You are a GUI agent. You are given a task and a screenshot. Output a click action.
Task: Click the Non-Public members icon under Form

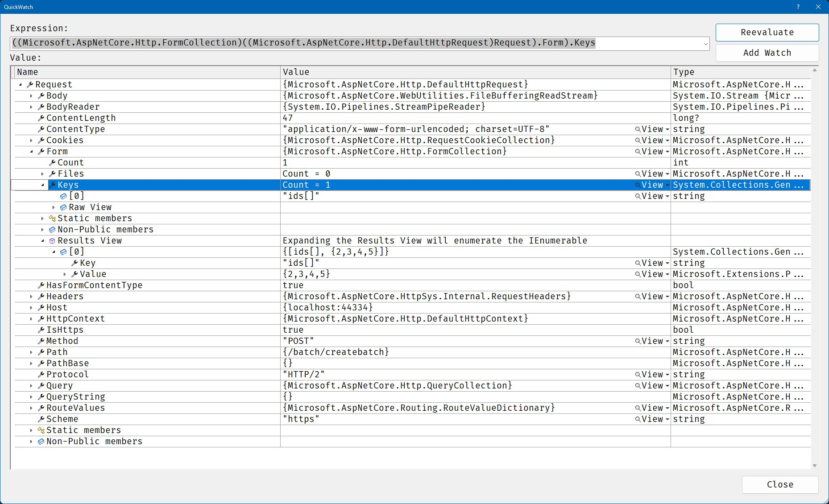tap(52, 230)
